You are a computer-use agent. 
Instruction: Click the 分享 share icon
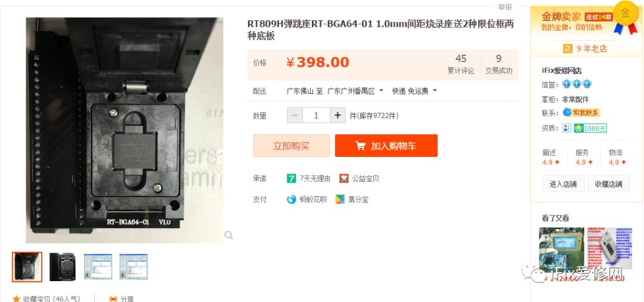point(113,299)
